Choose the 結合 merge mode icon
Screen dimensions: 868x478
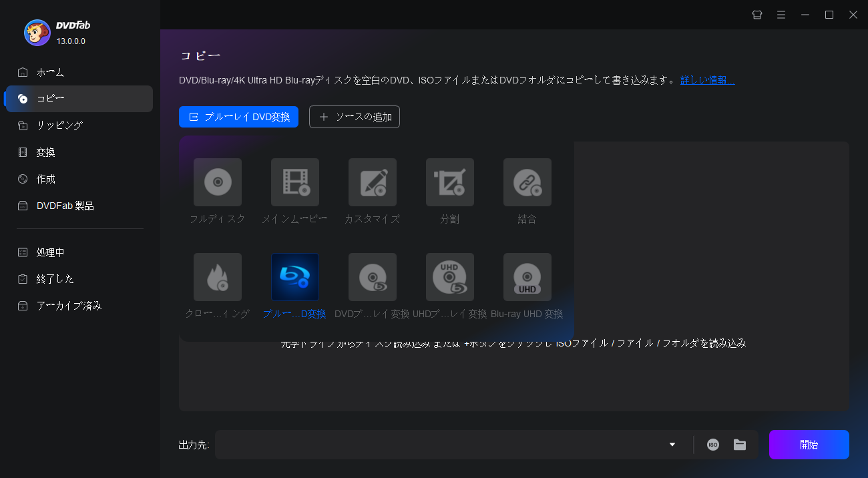(x=527, y=182)
